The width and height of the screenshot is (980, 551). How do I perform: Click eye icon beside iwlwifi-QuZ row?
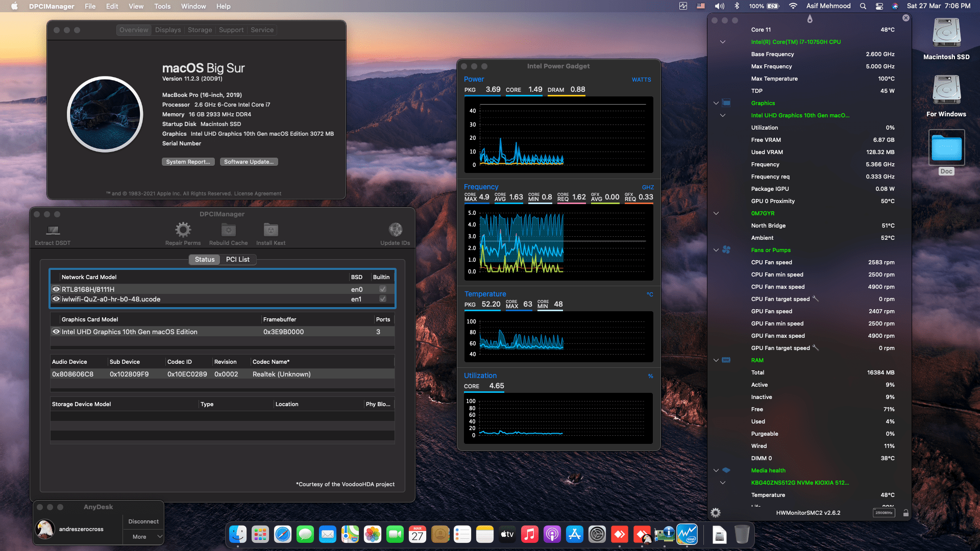click(x=56, y=299)
